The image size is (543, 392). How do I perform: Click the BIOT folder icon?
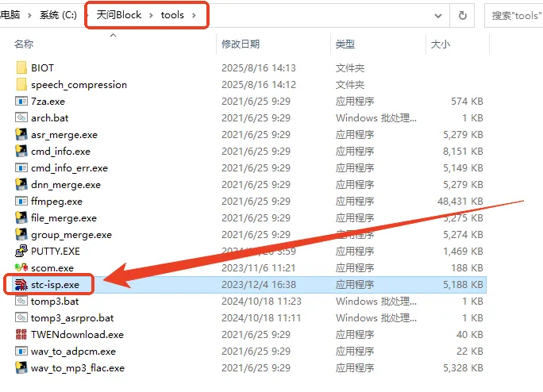tap(21, 68)
